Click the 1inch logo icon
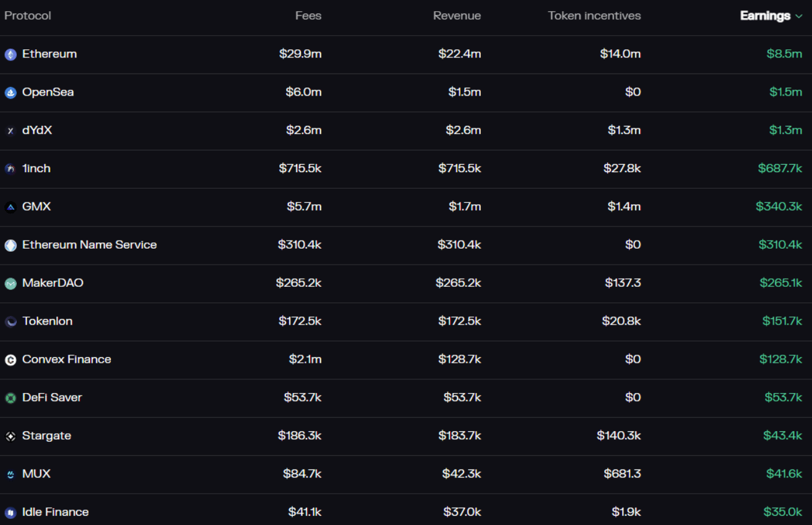The width and height of the screenshot is (812, 525). pyautogui.click(x=10, y=169)
